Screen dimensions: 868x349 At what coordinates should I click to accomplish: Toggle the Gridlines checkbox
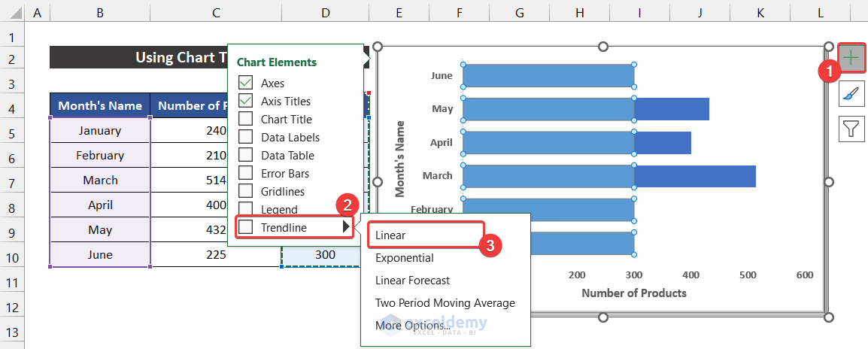pyautogui.click(x=246, y=192)
